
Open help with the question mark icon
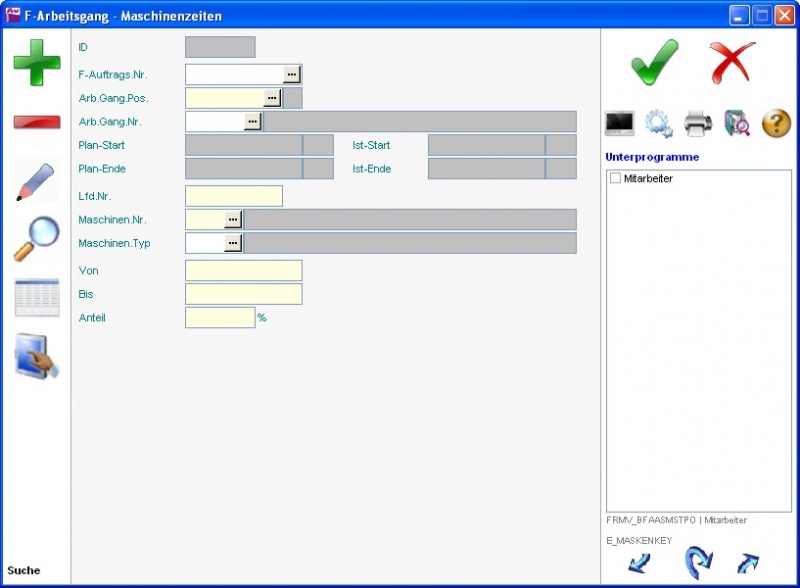coord(776,123)
